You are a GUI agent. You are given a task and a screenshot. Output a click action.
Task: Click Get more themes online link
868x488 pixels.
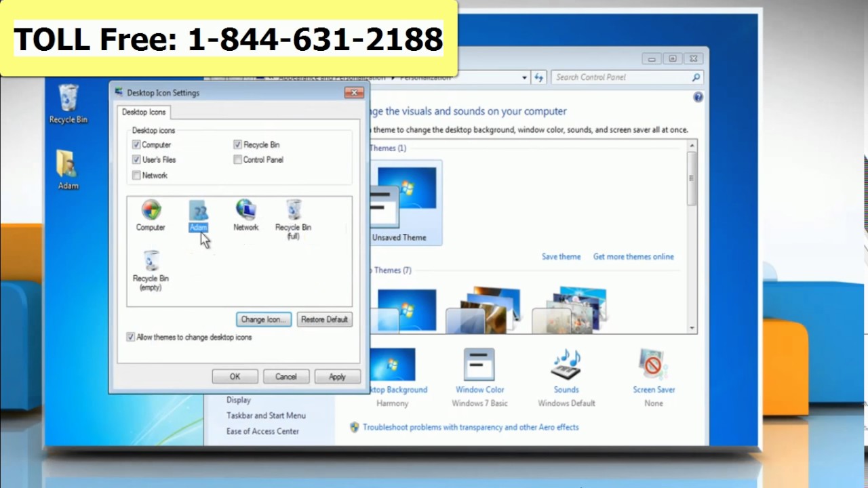pyautogui.click(x=633, y=257)
